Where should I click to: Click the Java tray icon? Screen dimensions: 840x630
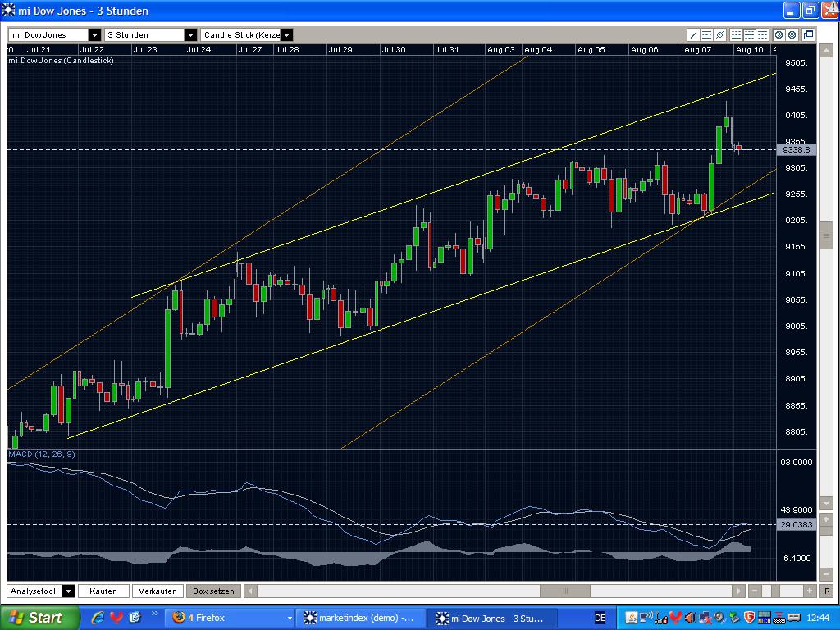click(x=632, y=618)
